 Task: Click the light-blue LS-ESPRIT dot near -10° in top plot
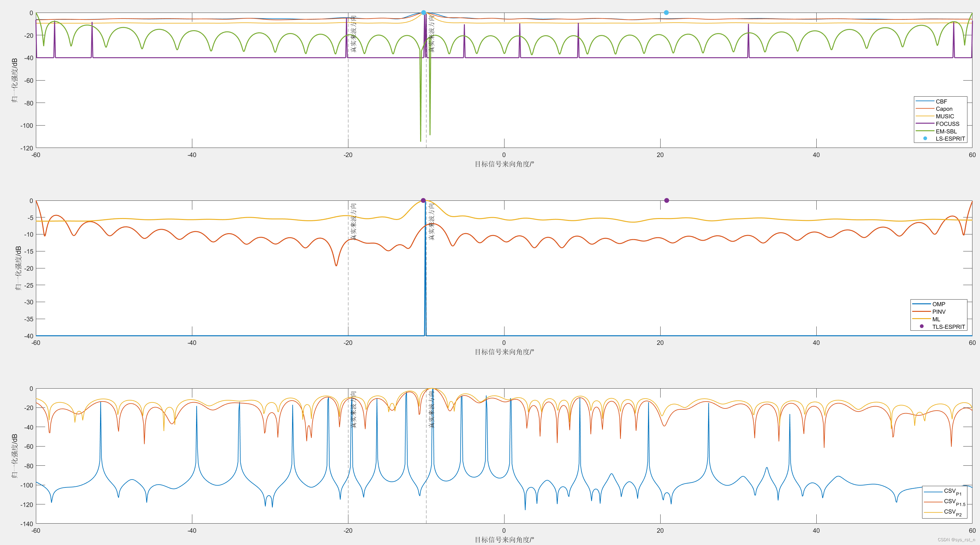[x=423, y=13]
